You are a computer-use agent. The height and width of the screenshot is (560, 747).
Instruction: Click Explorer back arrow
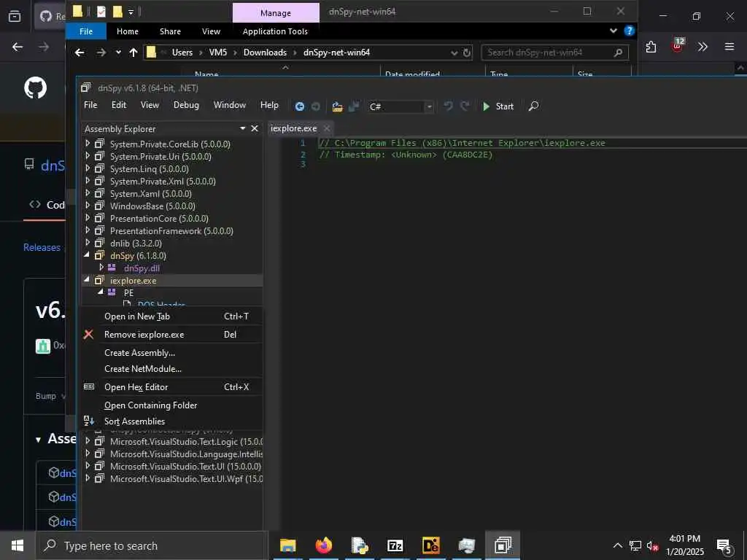point(80,52)
